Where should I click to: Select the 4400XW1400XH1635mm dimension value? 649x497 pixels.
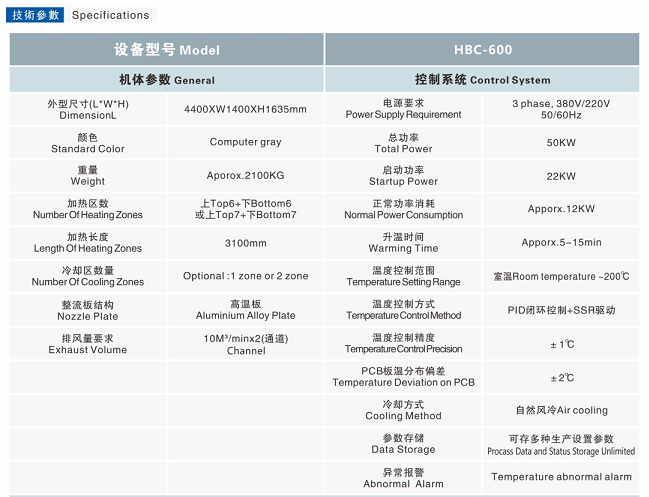(x=245, y=109)
